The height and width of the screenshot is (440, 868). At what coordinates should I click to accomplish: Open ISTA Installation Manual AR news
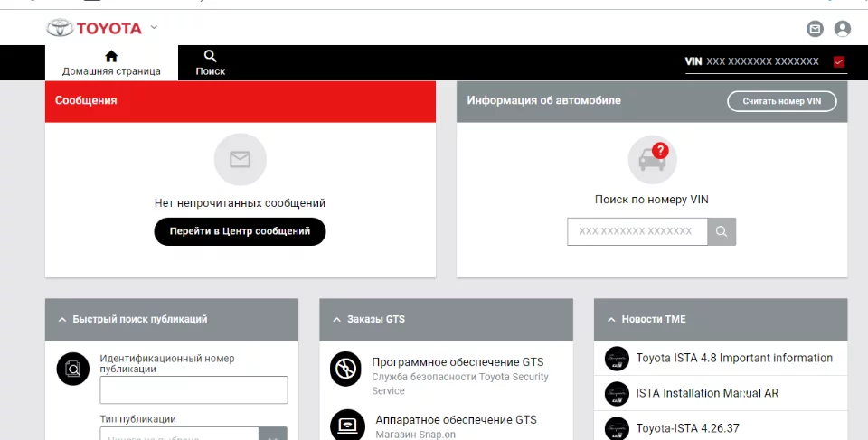point(707,393)
